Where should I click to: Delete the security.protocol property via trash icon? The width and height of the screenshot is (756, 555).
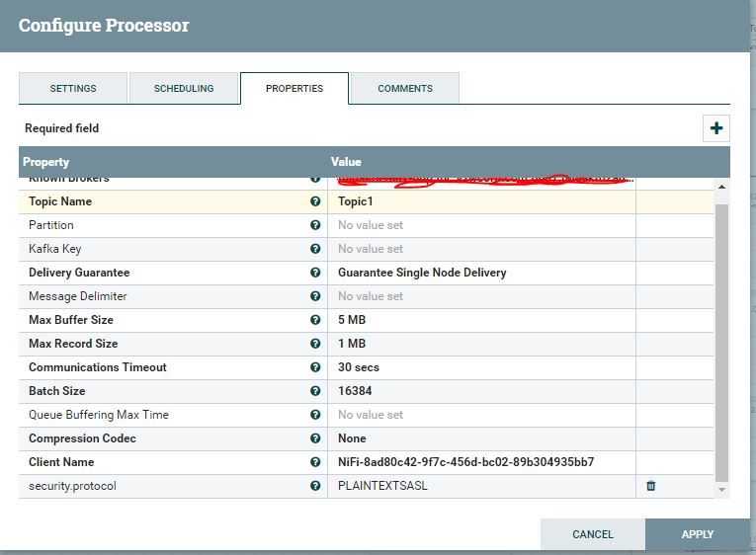(650, 486)
